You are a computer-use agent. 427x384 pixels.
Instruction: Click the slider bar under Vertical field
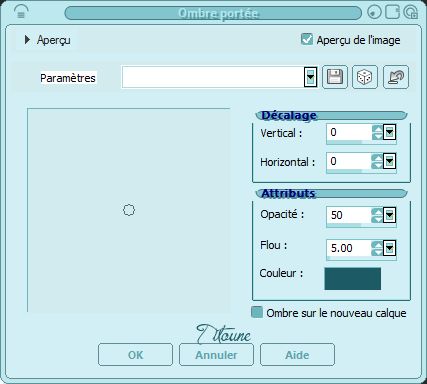coord(361,142)
